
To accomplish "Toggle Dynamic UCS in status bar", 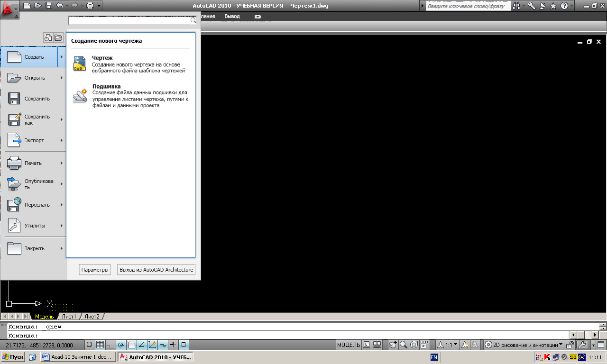I will tap(152, 345).
